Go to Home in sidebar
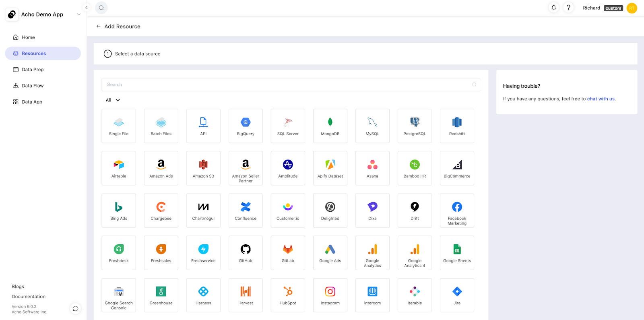Image resolution: width=644 pixels, height=320 pixels. (43, 37)
